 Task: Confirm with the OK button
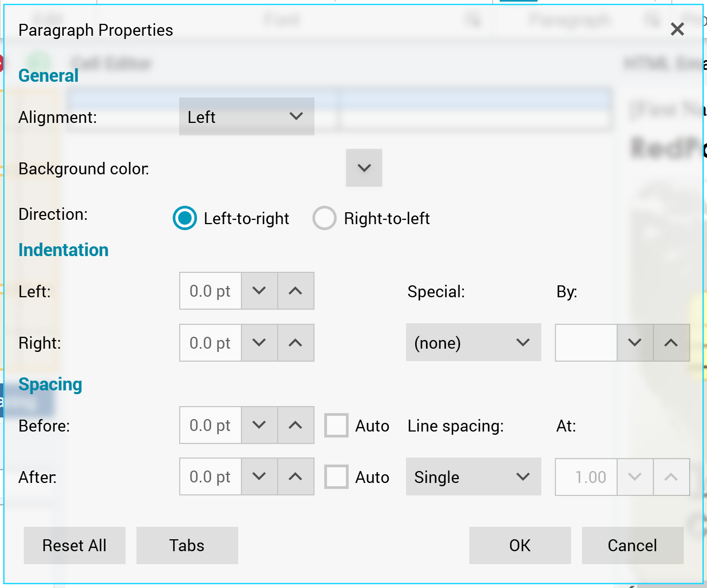click(x=520, y=545)
